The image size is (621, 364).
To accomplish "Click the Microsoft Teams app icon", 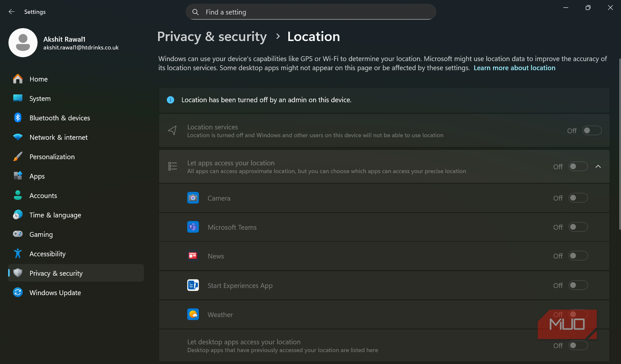I will click(193, 227).
